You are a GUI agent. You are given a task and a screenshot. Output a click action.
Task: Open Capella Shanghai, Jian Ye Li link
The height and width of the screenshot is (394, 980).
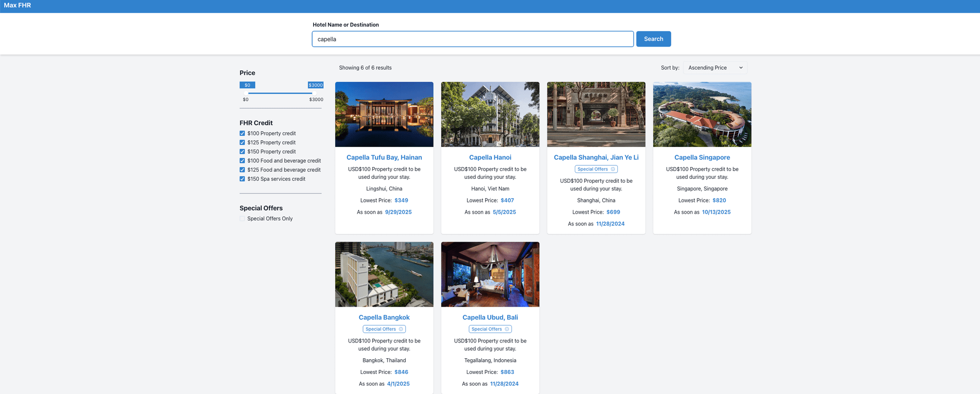(x=596, y=157)
